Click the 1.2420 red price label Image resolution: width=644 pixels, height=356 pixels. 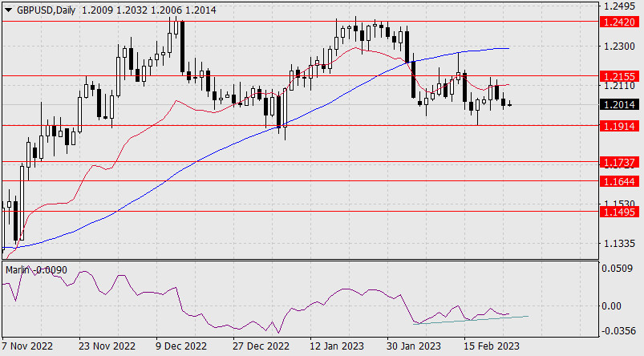coord(619,22)
